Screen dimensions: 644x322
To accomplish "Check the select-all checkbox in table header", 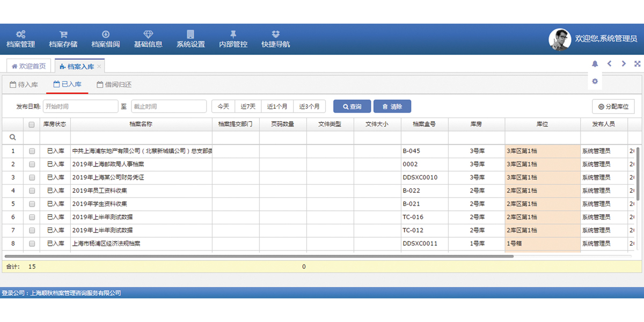I will [32, 125].
